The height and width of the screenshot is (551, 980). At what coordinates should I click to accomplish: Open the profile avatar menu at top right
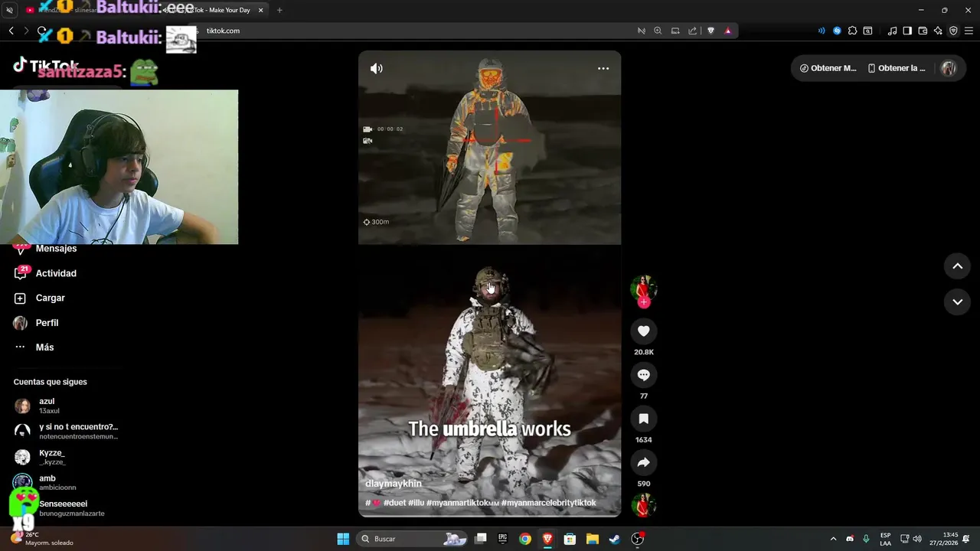949,68
